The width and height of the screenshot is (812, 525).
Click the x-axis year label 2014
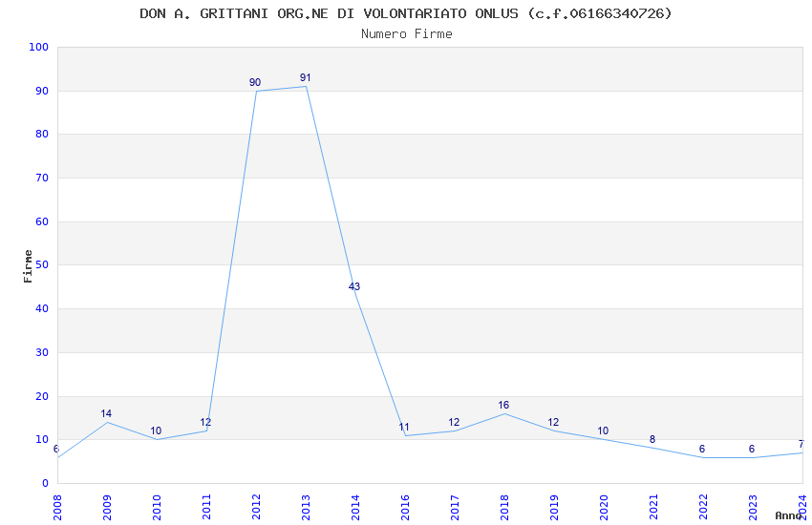pos(355,507)
